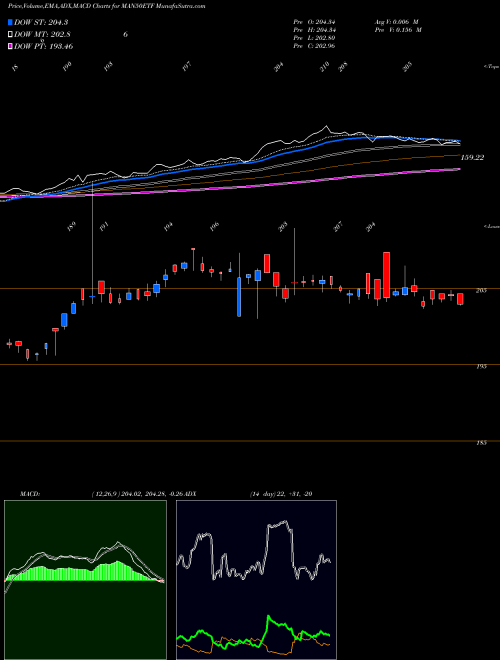The image size is (500, 660).
Task: Click the MACD values '(12,26,9) 204.02, 204.28'
Action: tap(130, 494)
